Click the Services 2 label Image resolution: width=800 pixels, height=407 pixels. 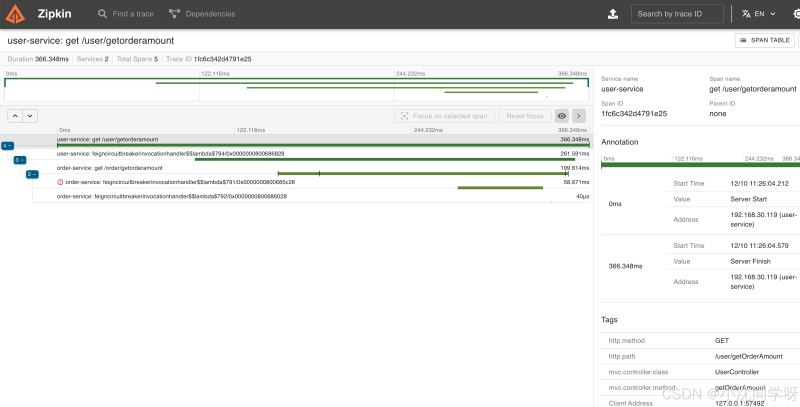click(92, 59)
